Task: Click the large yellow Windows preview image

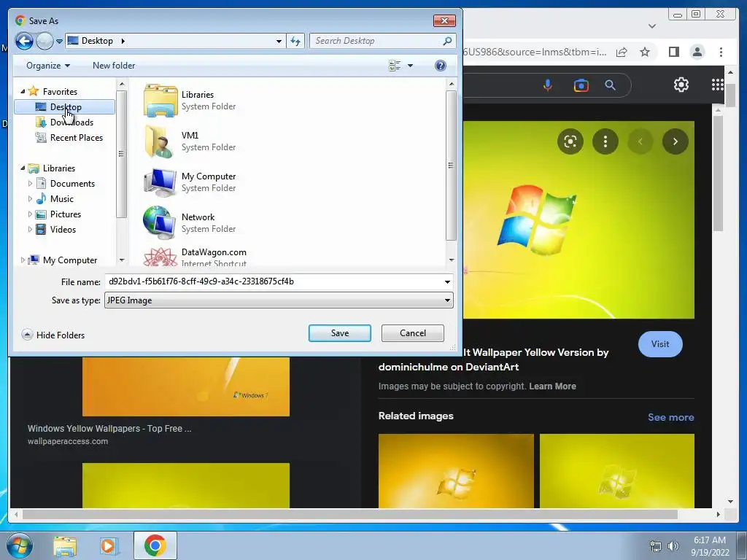Action: pos(578,219)
